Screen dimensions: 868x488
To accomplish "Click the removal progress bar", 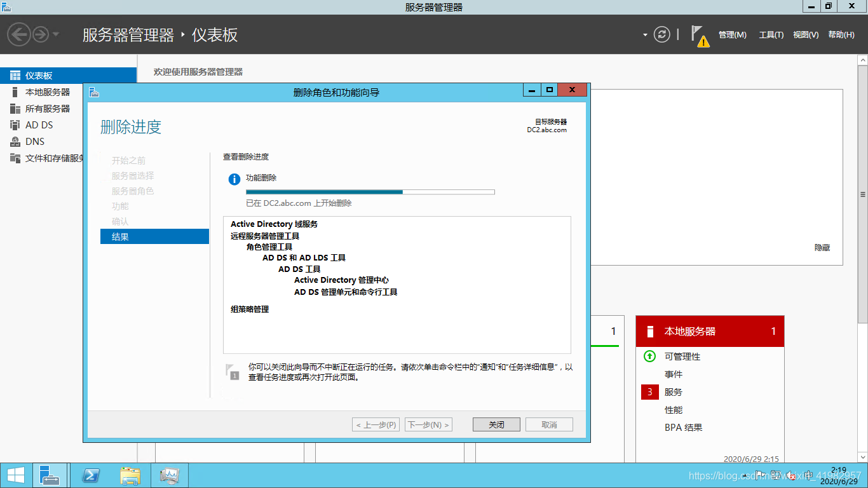I will tap(370, 191).
